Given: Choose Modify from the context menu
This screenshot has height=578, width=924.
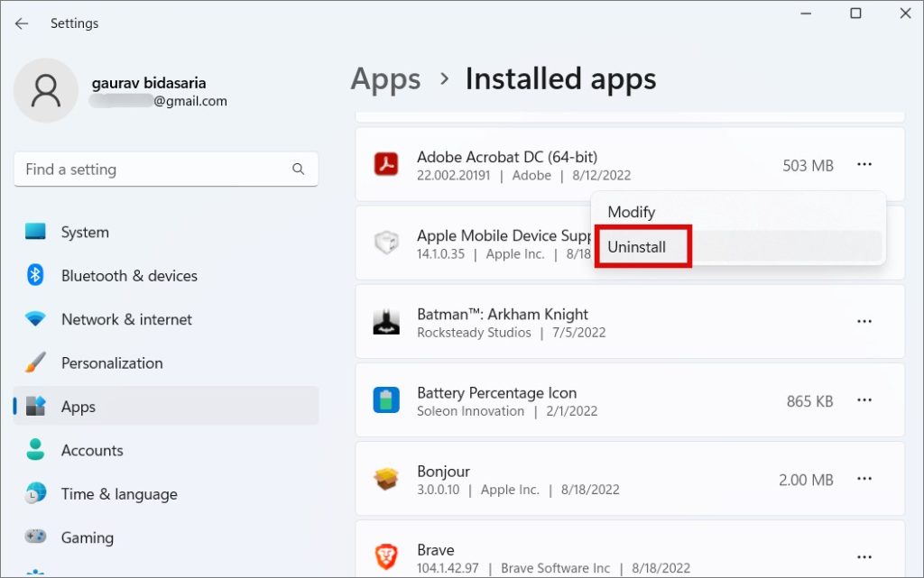Looking at the screenshot, I should [x=738, y=212].
